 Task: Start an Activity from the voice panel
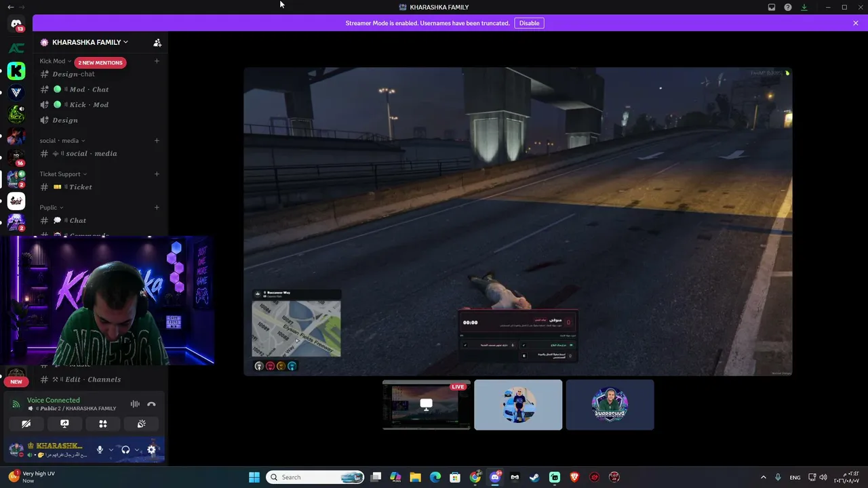click(103, 424)
